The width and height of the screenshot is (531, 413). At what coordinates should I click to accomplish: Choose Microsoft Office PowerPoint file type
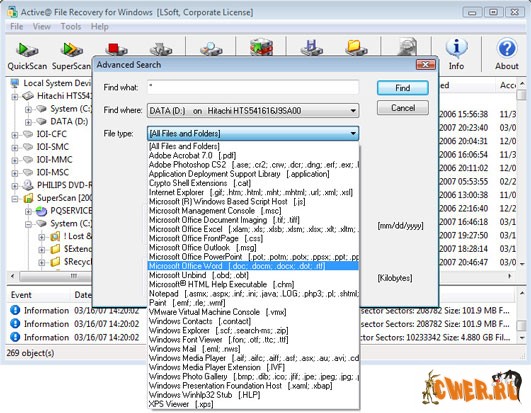point(253,257)
